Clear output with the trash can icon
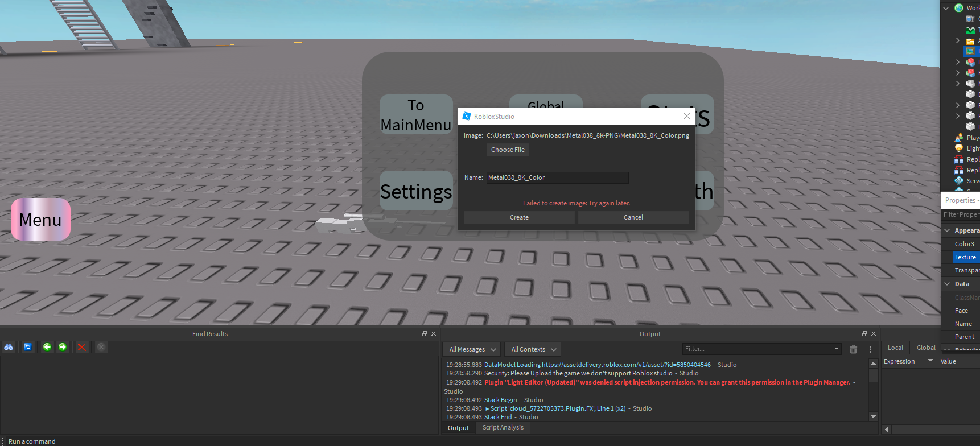980x446 pixels. 853,349
